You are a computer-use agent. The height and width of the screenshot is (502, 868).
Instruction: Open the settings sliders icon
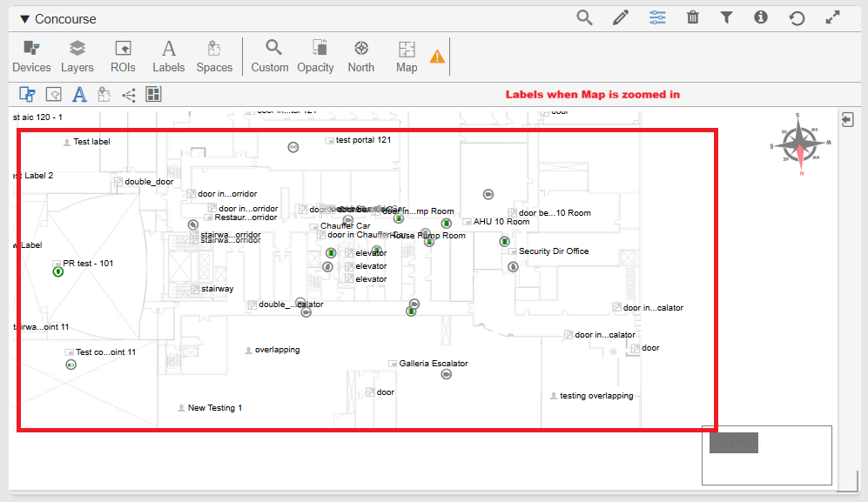point(657,17)
